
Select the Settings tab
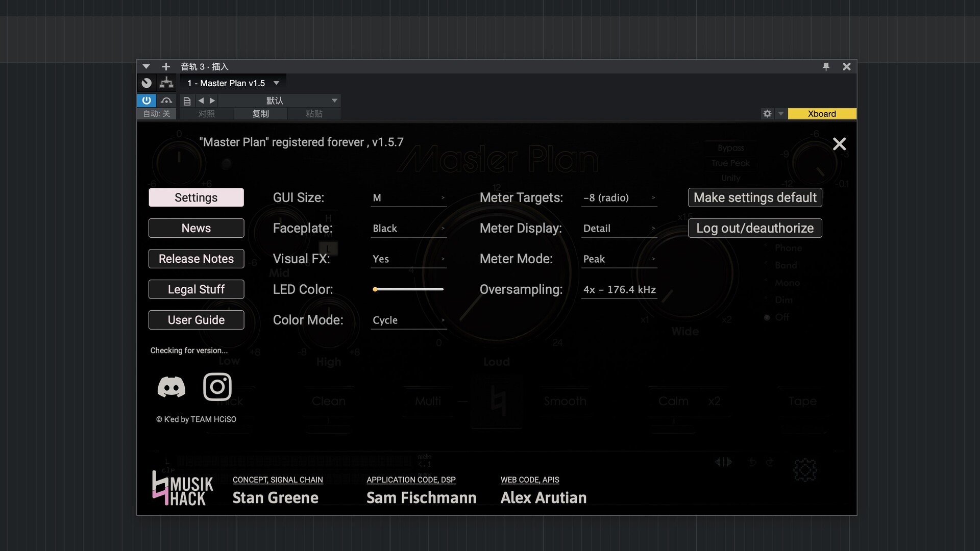click(196, 197)
